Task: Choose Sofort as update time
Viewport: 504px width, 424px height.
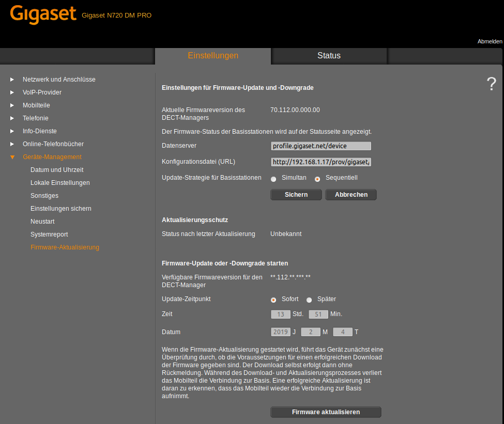Action: 273,300
